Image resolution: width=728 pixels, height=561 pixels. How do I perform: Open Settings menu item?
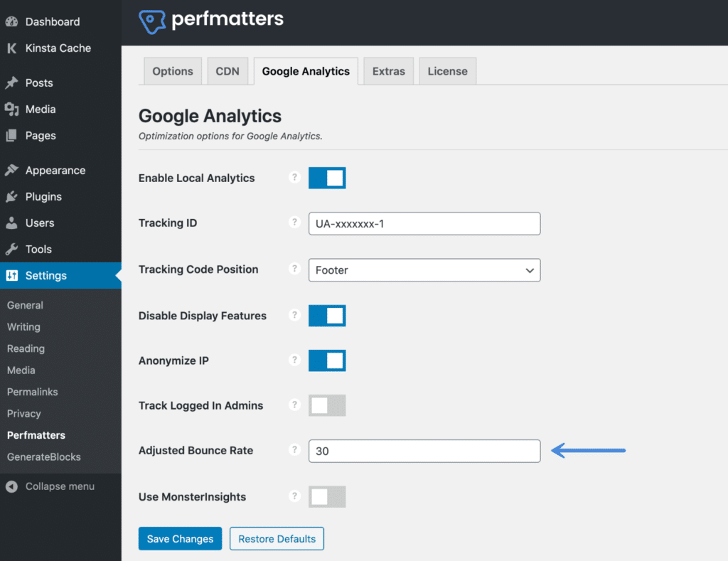[60, 275]
